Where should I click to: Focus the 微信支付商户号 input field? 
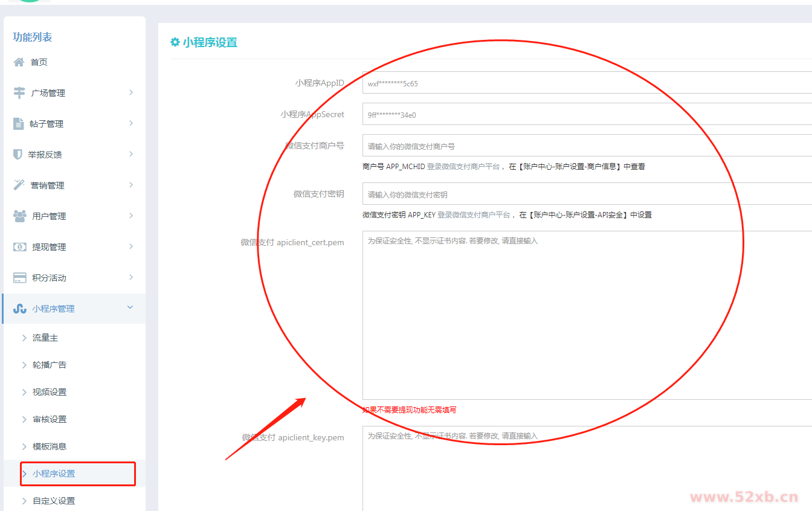coord(586,146)
